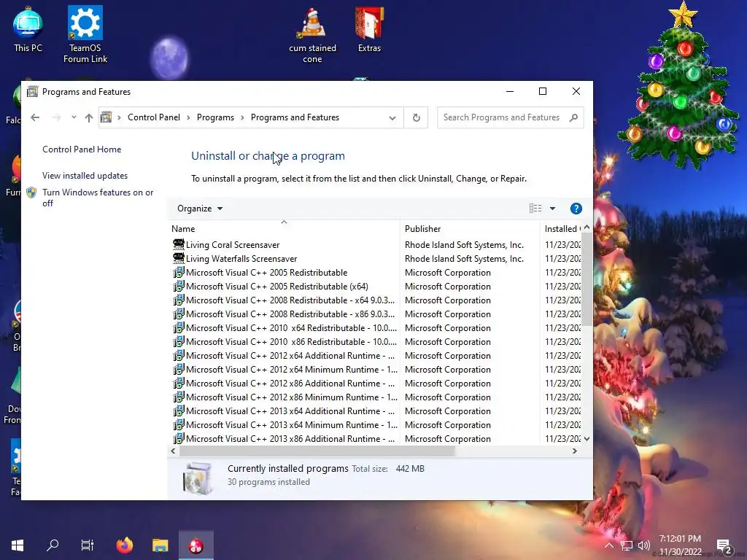This screenshot has width=747, height=560.
Task: Click the scroll down arrow of list
Action: [587, 438]
